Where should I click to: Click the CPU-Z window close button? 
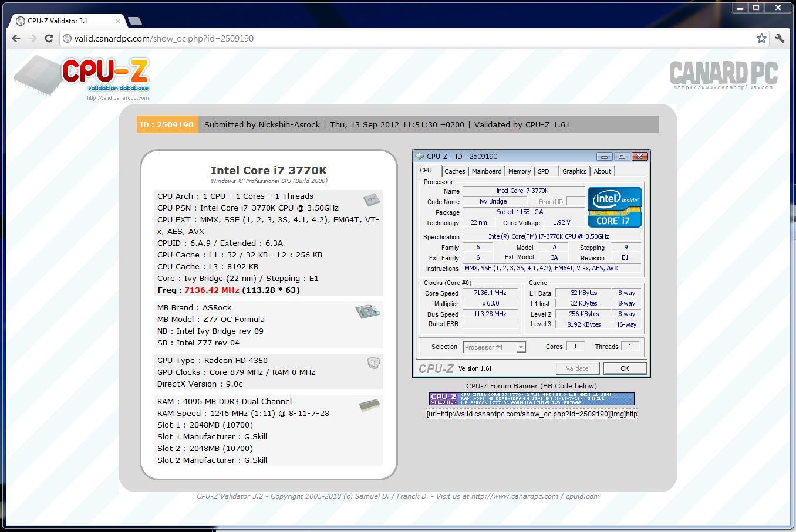click(x=639, y=157)
